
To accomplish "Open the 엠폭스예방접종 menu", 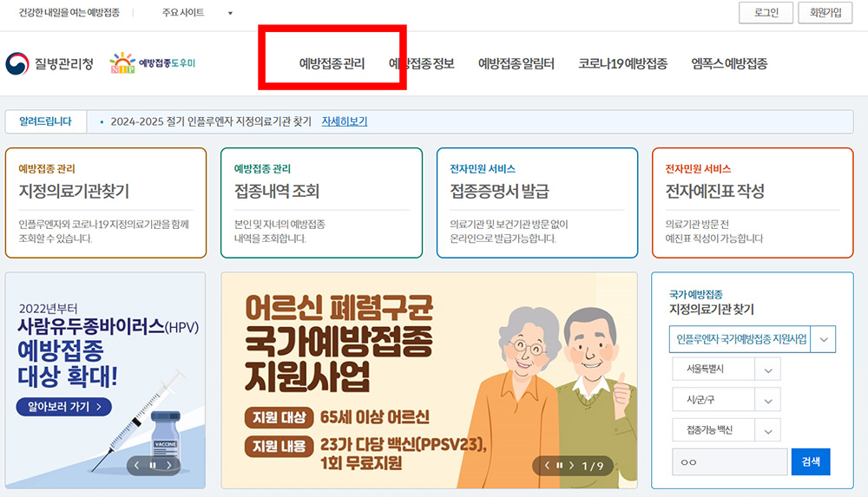I will (x=729, y=63).
